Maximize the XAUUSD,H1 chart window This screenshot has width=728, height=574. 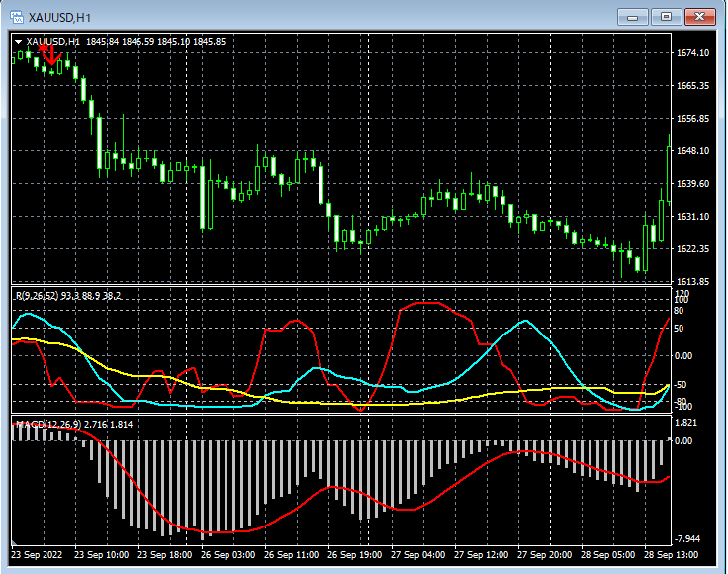click(x=666, y=17)
